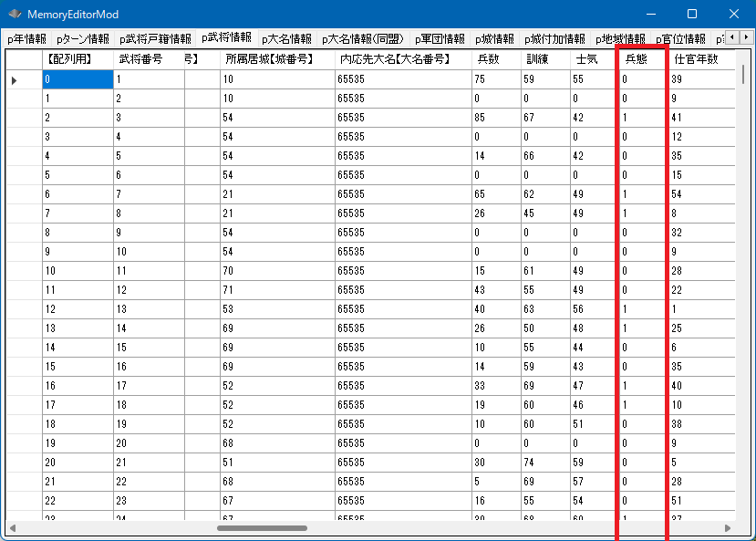The width and height of the screenshot is (756, 541).
Task: Switch to the p年情報 tab
Action: pos(26,39)
